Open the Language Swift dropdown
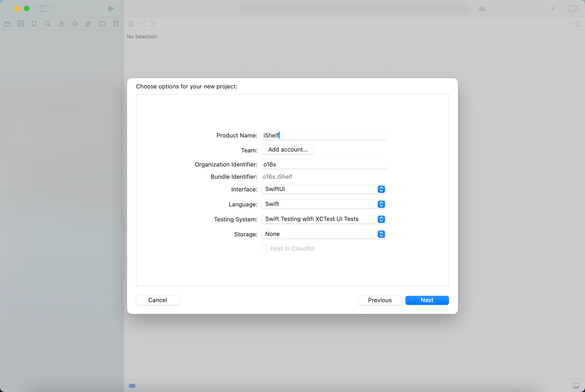 click(x=323, y=204)
